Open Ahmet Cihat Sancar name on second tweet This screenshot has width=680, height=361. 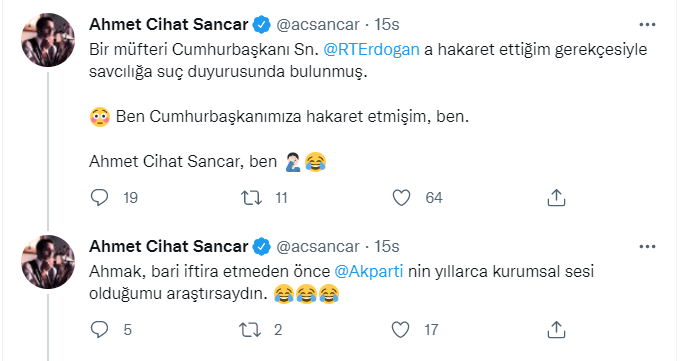[x=169, y=247]
